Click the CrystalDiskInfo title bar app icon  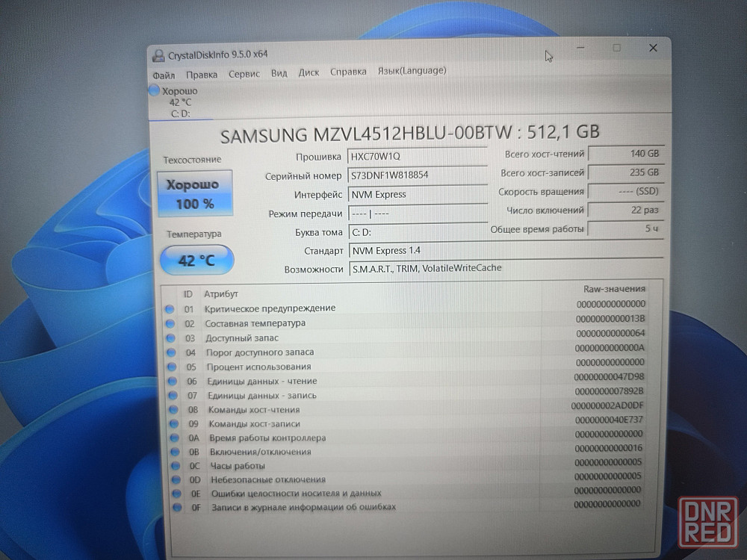click(x=158, y=56)
